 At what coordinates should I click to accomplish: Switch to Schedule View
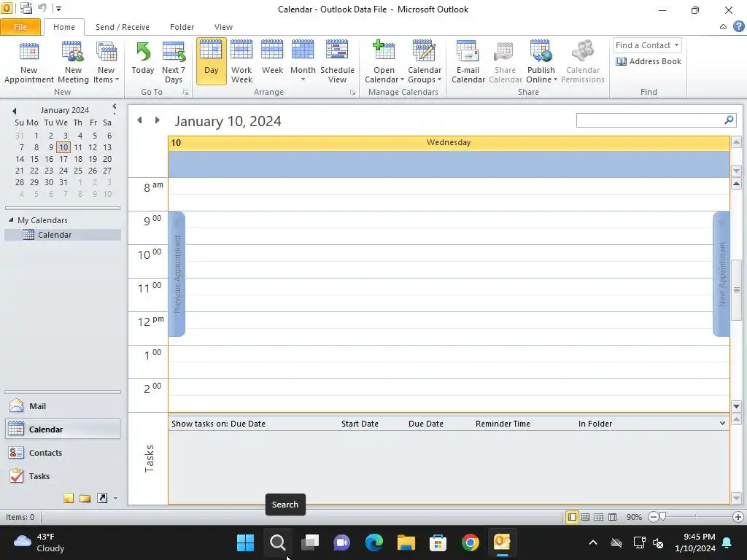(337, 63)
